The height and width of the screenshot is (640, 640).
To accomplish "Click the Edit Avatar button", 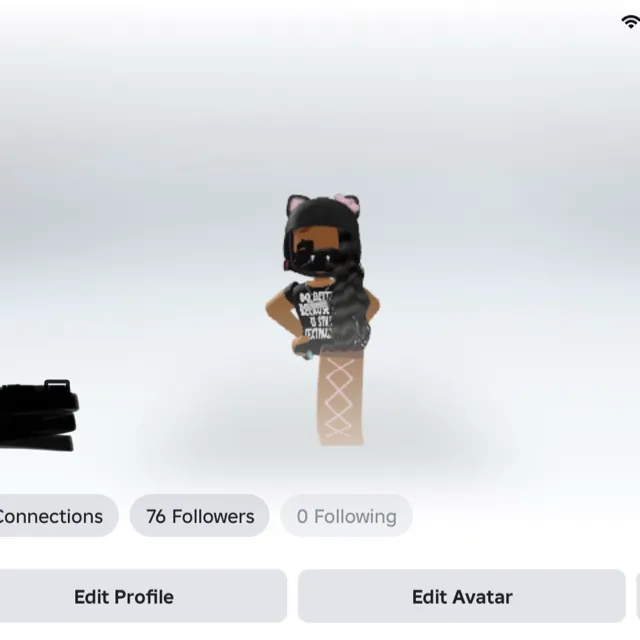I will [x=462, y=596].
